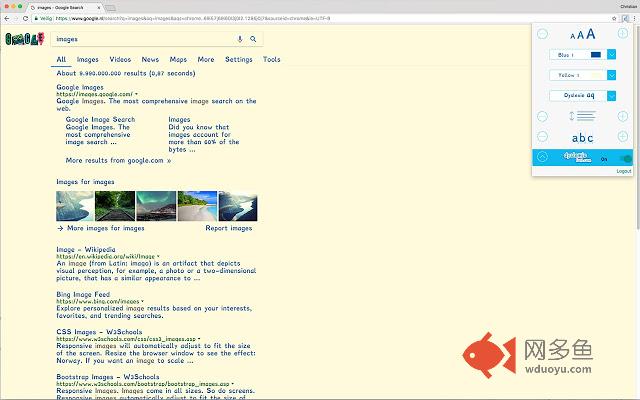Open Google Image Search sublink
Screen dimensions: 640x400
100,120
